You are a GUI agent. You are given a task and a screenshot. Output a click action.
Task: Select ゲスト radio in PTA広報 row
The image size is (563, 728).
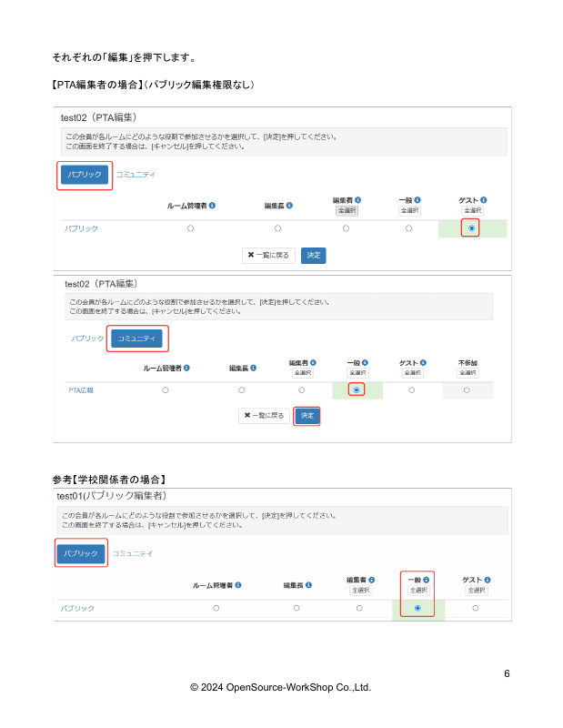[x=411, y=390]
